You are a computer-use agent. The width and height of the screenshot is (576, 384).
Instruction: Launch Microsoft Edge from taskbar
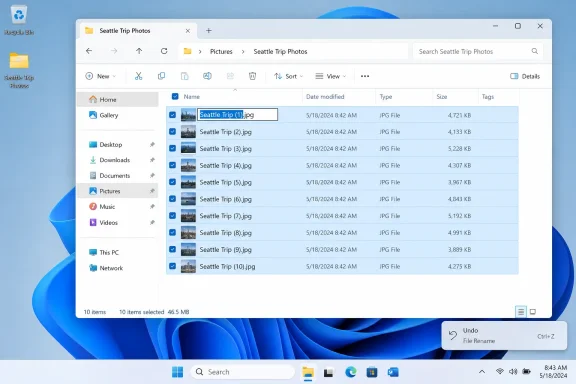click(x=351, y=372)
